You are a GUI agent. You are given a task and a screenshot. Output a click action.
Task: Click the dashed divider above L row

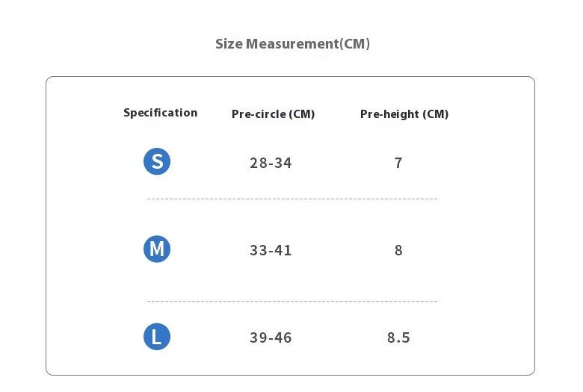pyautogui.click(x=291, y=301)
